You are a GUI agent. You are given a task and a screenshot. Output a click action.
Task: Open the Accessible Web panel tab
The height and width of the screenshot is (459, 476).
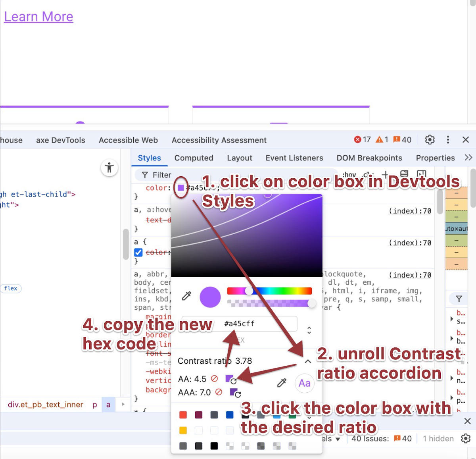128,140
